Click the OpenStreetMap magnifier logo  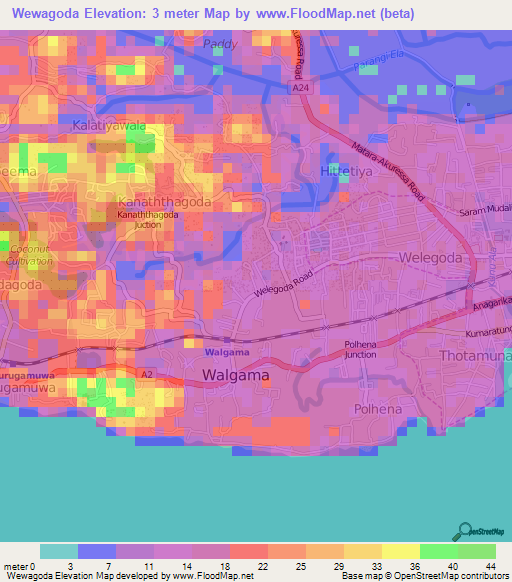tap(478, 532)
